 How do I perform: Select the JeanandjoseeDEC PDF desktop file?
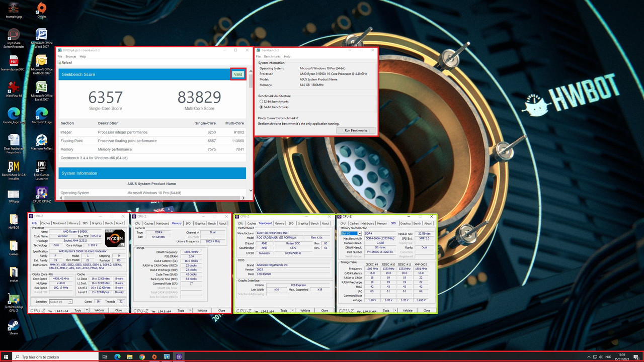[x=14, y=63]
